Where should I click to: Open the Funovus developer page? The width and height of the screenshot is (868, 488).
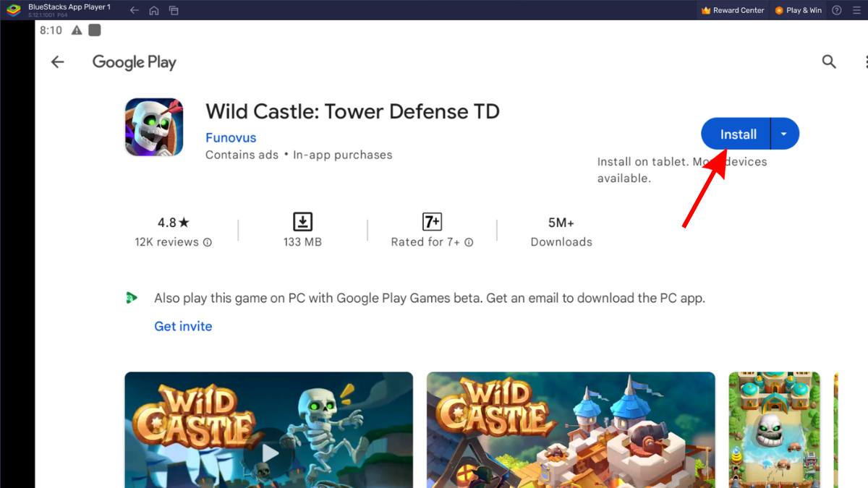(230, 137)
